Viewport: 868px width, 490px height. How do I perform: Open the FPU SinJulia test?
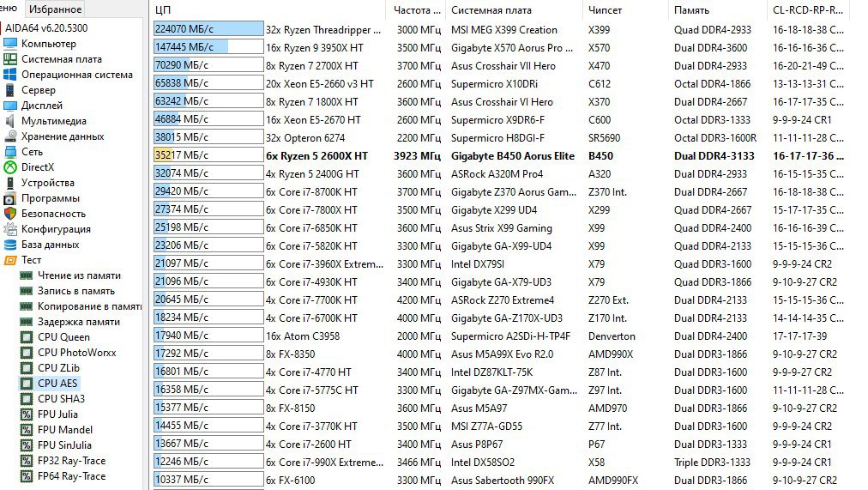[x=64, y=445]
